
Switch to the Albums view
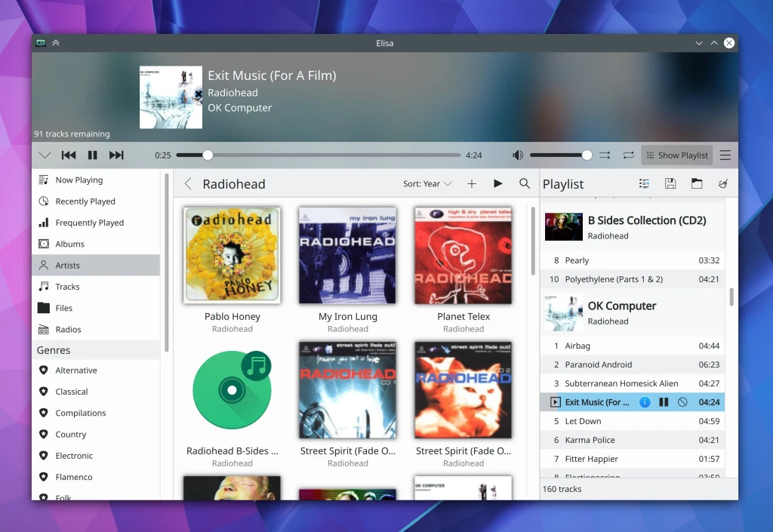point(96,244)
